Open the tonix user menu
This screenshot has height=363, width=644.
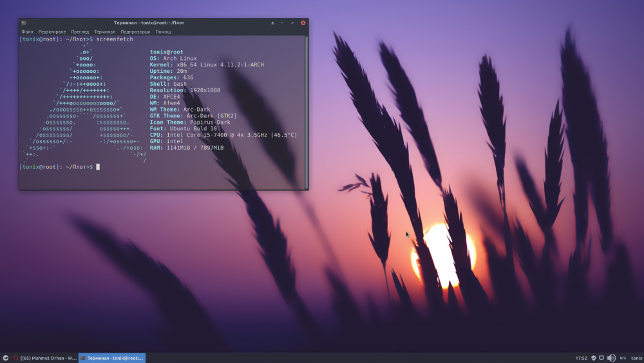(637, 358)
